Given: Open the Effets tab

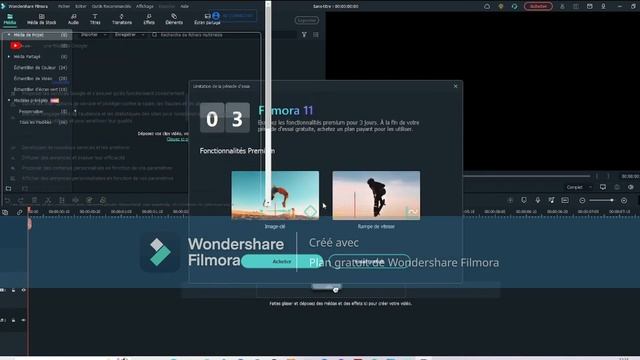Looking at the screenshot, I should 149,19.
